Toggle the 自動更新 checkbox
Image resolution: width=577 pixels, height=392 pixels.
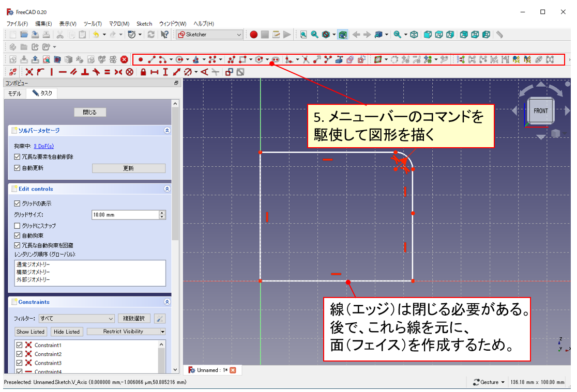17,168
